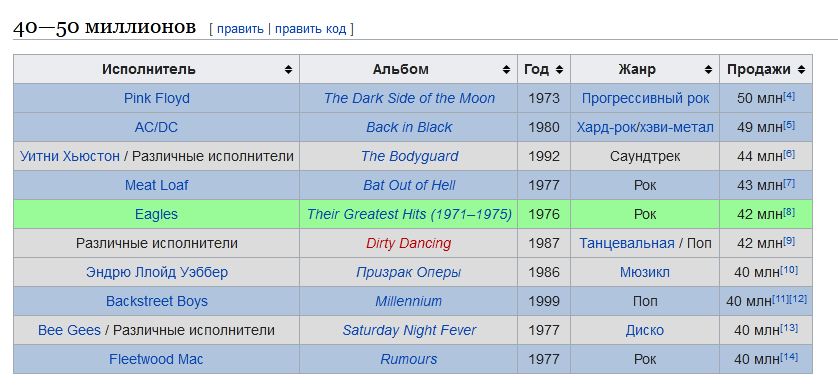Open the править edit link
This screenshot has height=392, width=838.
240,29
